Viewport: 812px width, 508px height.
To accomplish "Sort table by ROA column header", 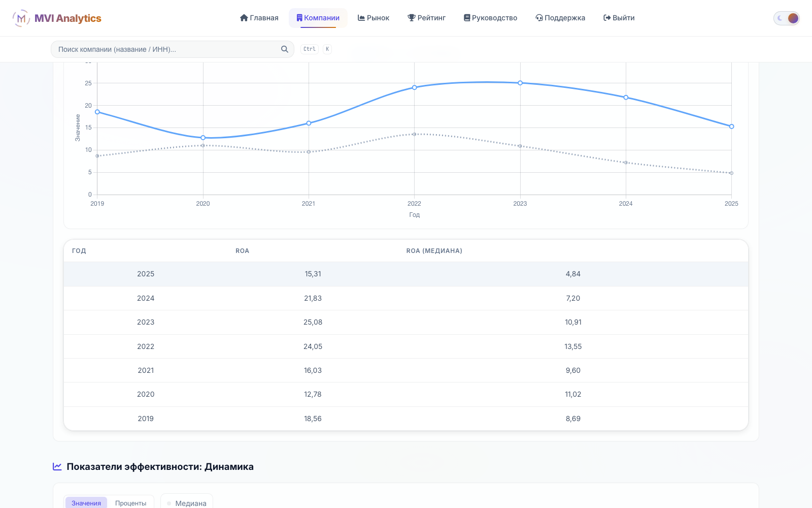I will point(242,251).
